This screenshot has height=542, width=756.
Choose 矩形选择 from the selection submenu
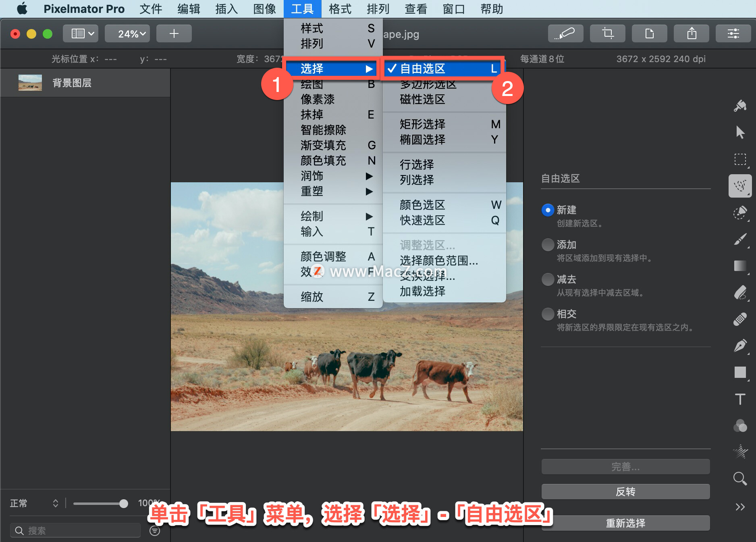(x=444, y=124)
